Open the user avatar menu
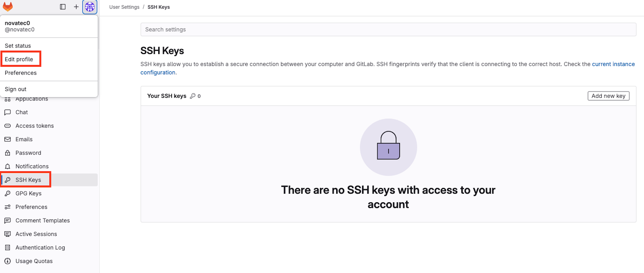This screenshot has width=644, height=273. (x=89, y=7)
